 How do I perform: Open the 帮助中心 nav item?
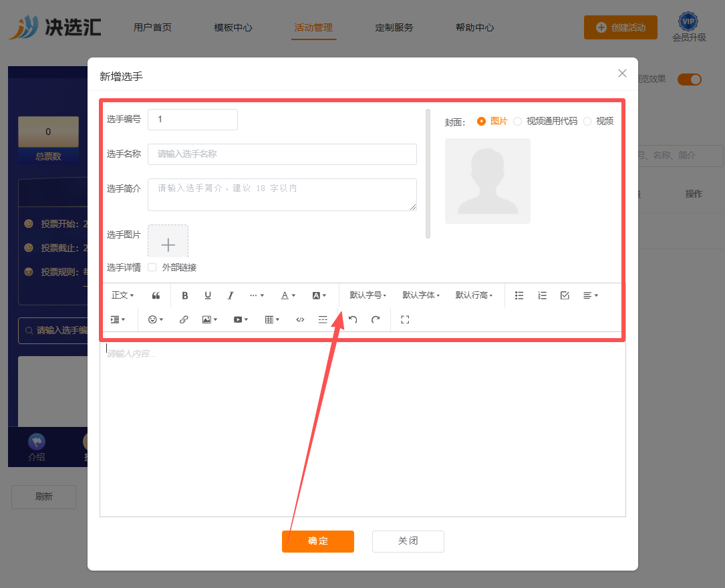pos(475,28)
